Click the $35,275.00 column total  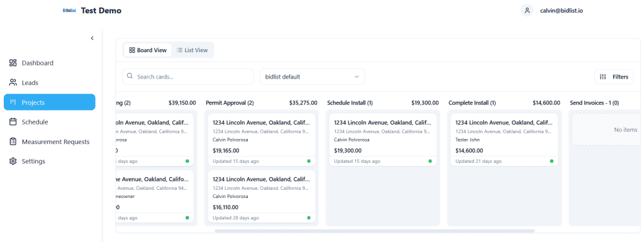point(303,102)
